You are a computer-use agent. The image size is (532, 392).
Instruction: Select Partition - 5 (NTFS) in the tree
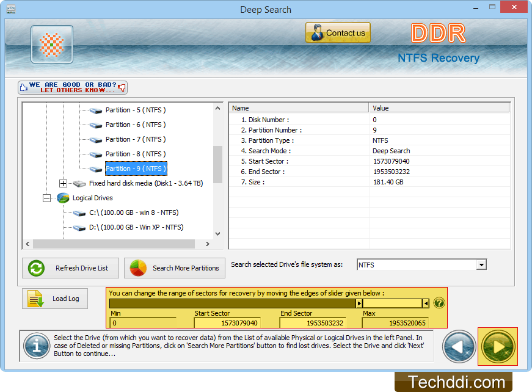(136, 110)
